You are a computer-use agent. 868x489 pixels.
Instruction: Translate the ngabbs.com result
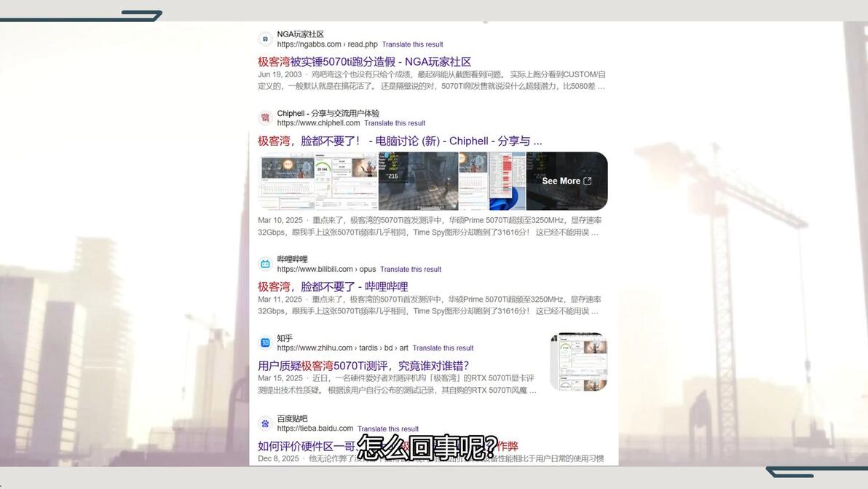pyautogui.click(x=412, y=44)
